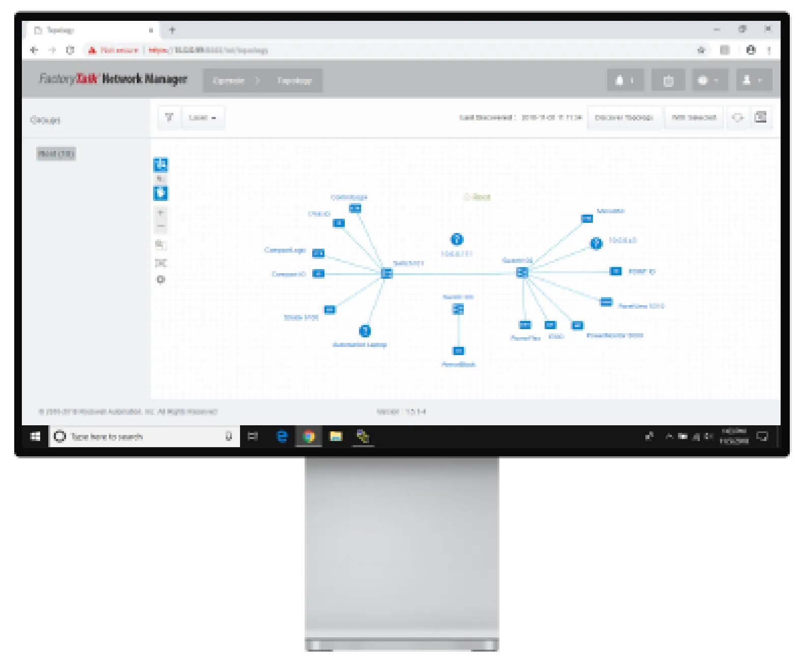Select the device node left of PowerMonitor
804x672 pixels.
550,325
